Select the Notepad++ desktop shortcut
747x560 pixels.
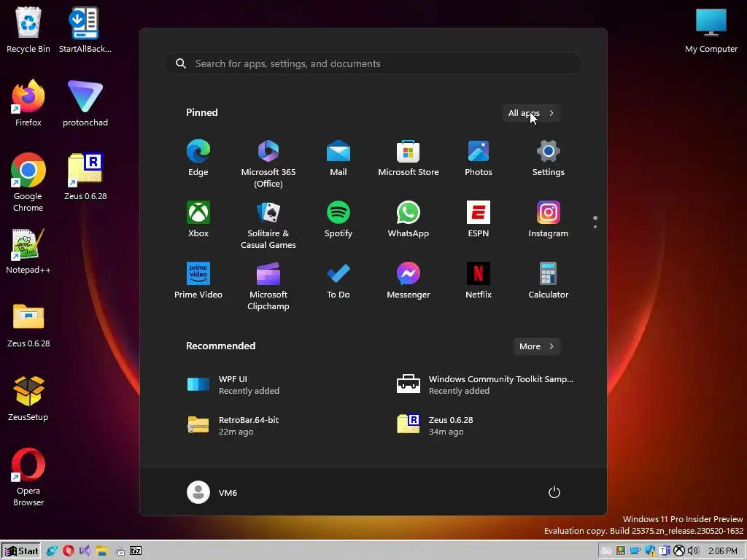click(x=28, y=251)
